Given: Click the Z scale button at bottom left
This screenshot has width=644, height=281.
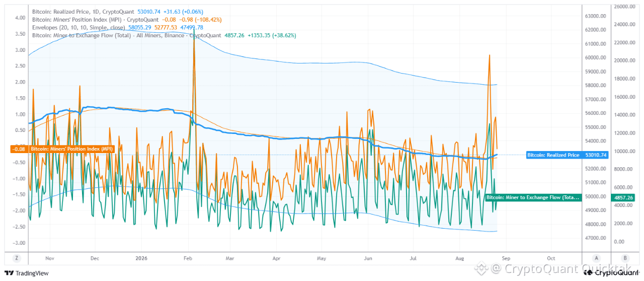Looking at the screenshot, I should click(17, 257).
